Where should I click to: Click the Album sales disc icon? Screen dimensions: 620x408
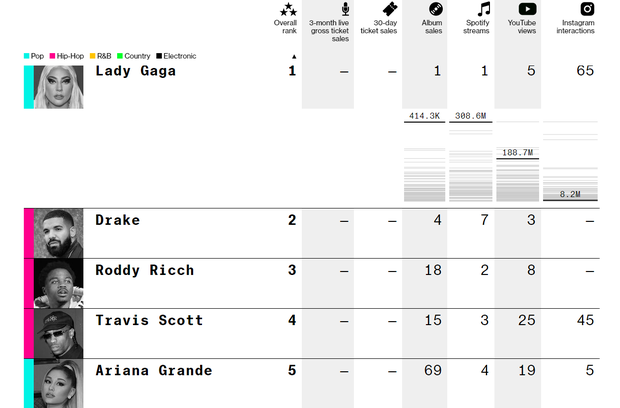(x=436, y=9)
